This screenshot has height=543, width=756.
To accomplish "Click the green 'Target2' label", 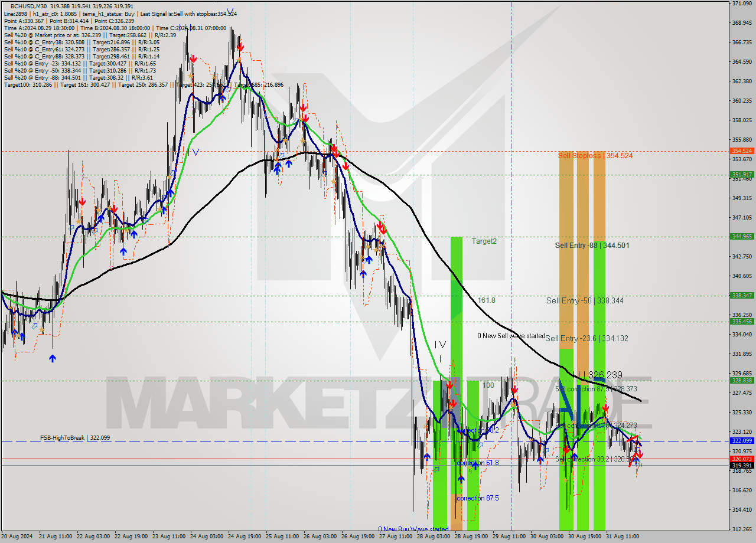I will click(x=484, y=241).
